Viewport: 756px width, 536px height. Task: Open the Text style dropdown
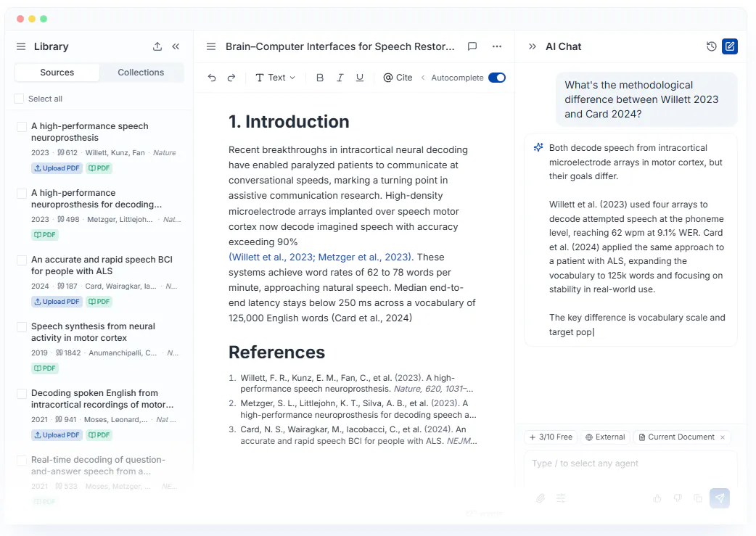click(x=275, y=78)
